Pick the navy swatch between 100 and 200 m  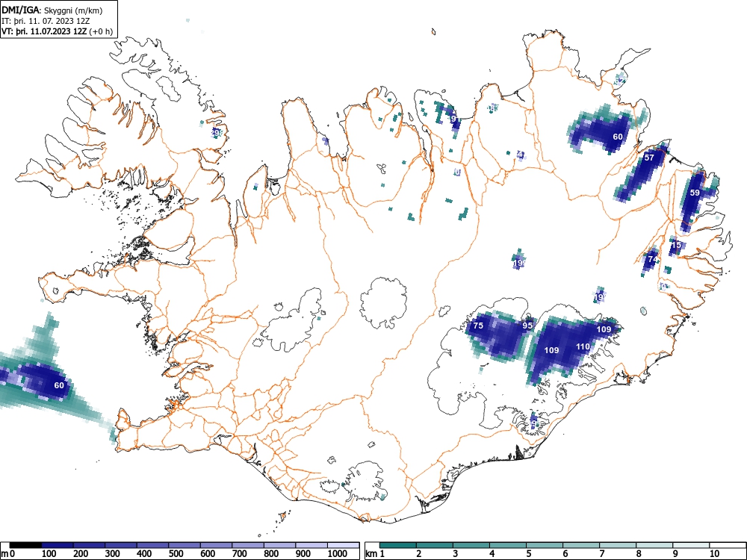coord(58,545)
